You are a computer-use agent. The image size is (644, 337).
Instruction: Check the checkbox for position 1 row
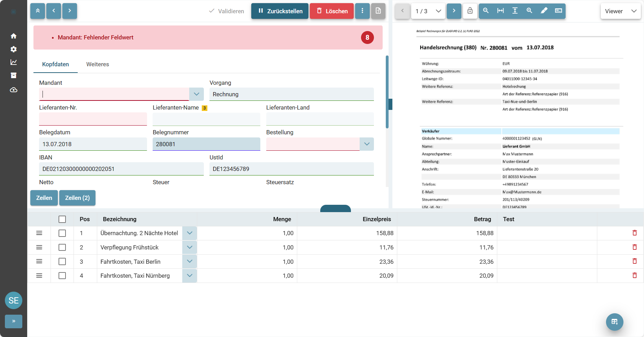(x=62, y=233)
